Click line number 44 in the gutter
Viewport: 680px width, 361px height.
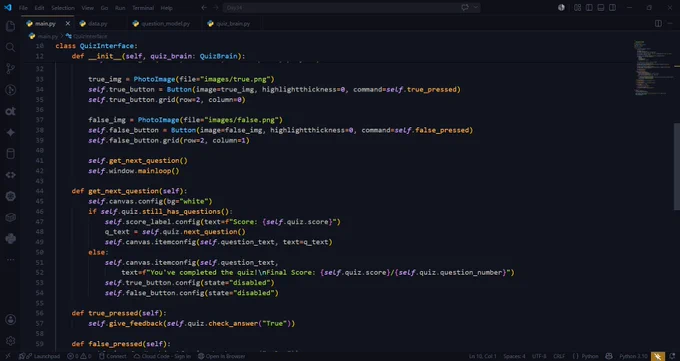(x=39, y=191)
